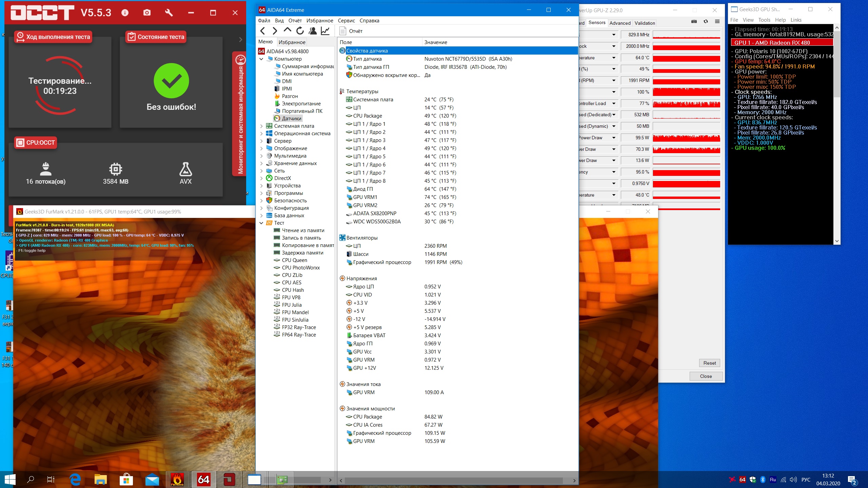Open dropdown next to Power Draw 99.5 W
This screenshot has width=868, height=488.
coord(614,138)
